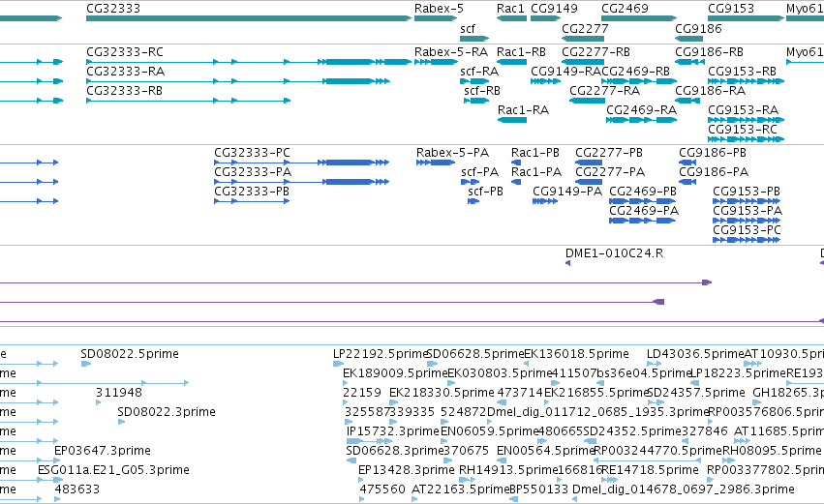This screenshot has width=824, height=504.
Task: Select protein scf-PB
Action: [x=485, y=192]
